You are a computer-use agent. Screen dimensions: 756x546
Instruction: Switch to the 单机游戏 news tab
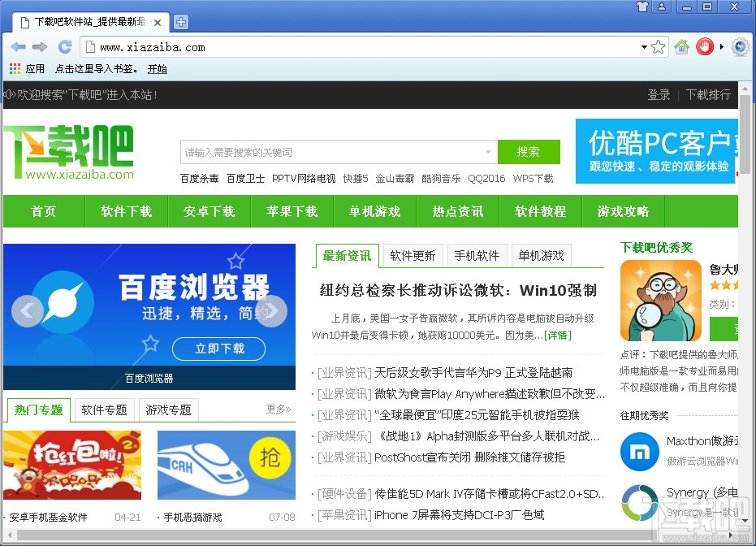[x=541, y=256]
